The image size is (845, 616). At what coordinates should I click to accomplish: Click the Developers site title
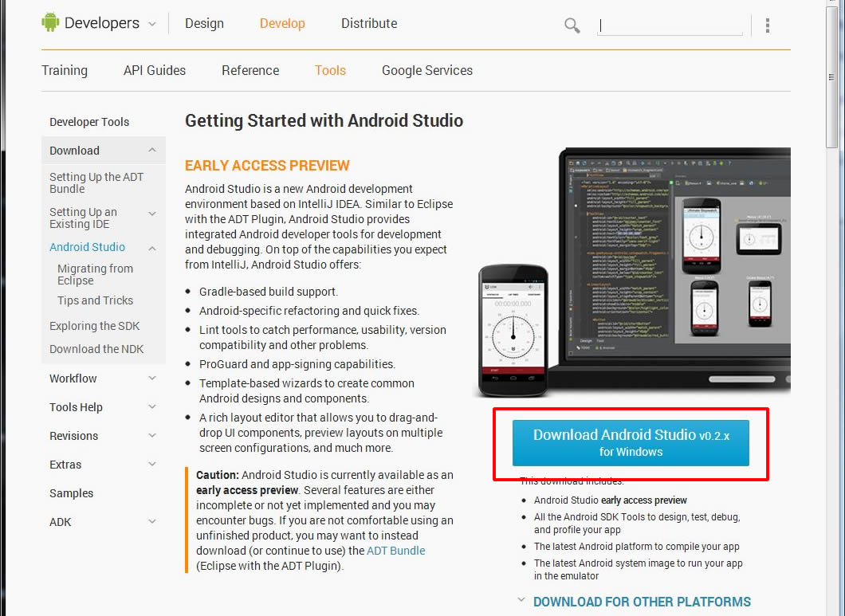click(x=102, y=23)
